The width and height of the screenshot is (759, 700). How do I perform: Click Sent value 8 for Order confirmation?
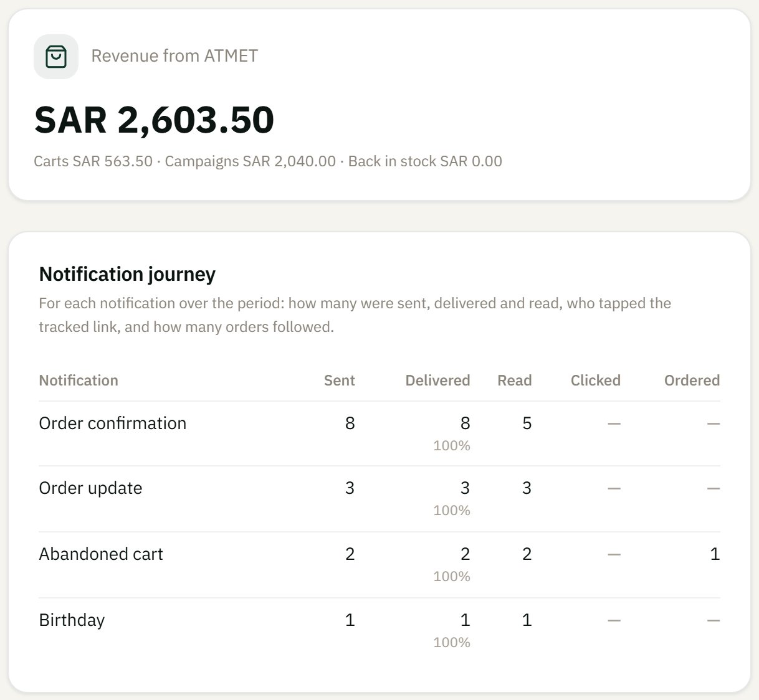pyautogui.click(x=350, y=423)
